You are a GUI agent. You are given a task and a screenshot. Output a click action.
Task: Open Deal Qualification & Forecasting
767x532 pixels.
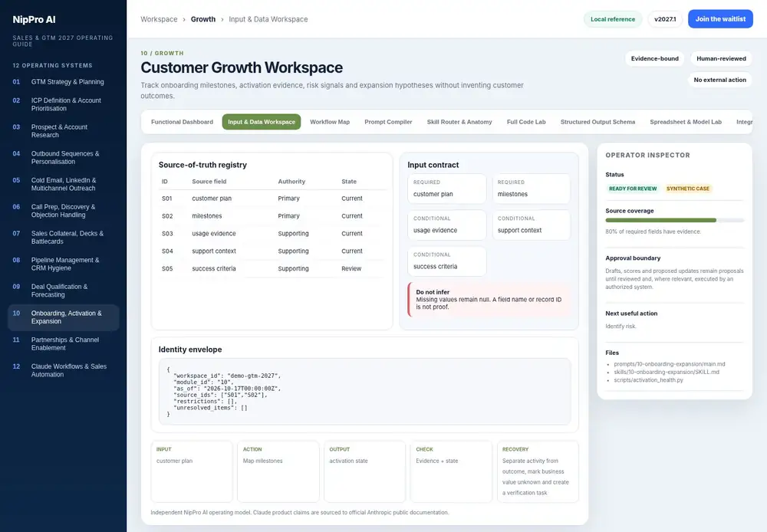(x=63, y=291)
